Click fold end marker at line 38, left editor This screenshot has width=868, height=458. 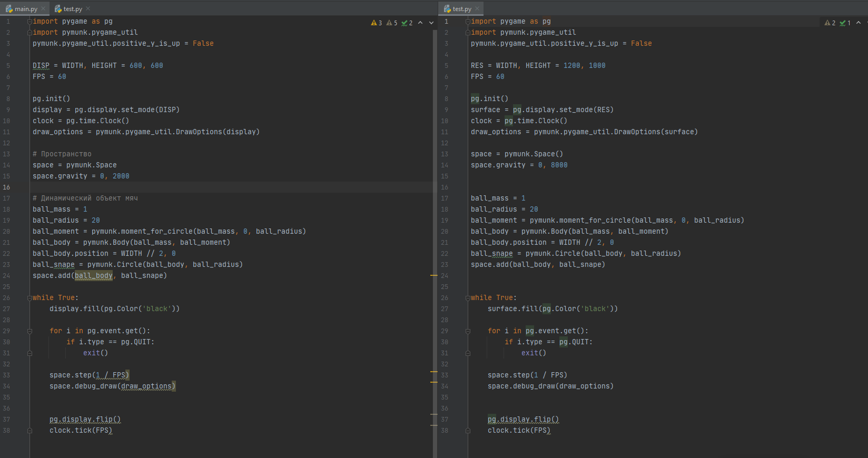click(x=29, y=431)
